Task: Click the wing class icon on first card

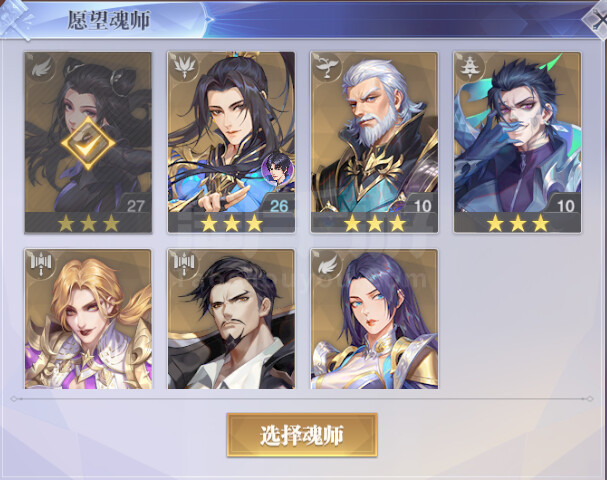Action: click(x=41, y=68)
